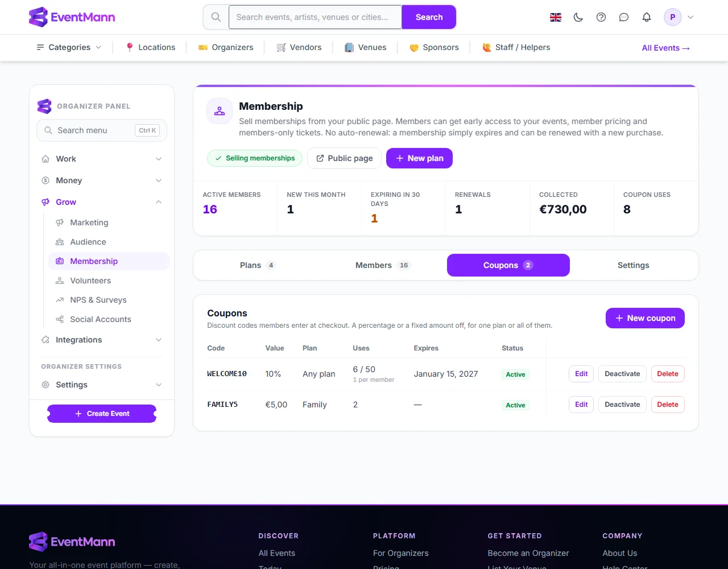
Task: Toggle dark mode moon icon
Action: 578,17
